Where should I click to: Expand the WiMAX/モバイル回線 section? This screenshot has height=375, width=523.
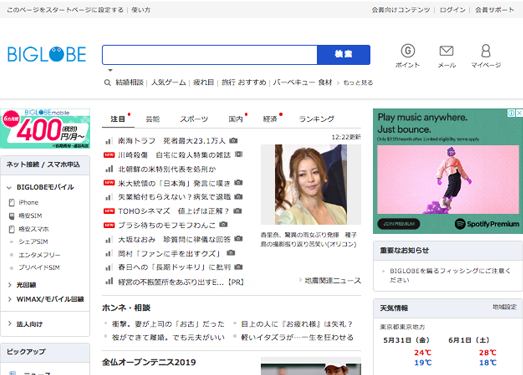coord(10,299)
